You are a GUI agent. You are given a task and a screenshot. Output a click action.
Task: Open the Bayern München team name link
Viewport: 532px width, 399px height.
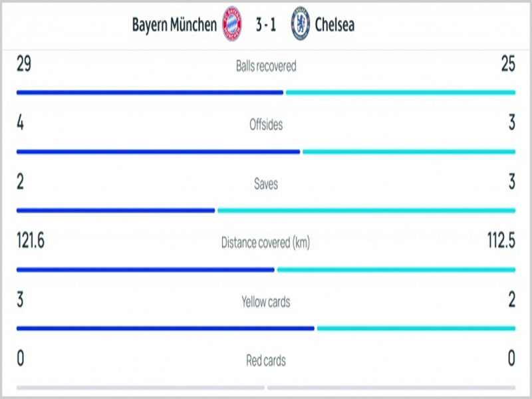pyautogui.click(x=174, y=25)
